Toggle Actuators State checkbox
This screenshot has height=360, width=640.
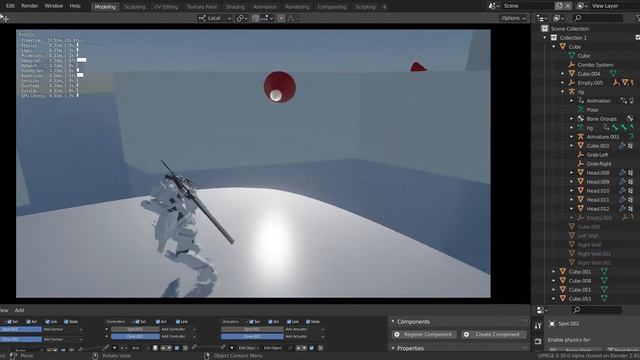(308, 322)
